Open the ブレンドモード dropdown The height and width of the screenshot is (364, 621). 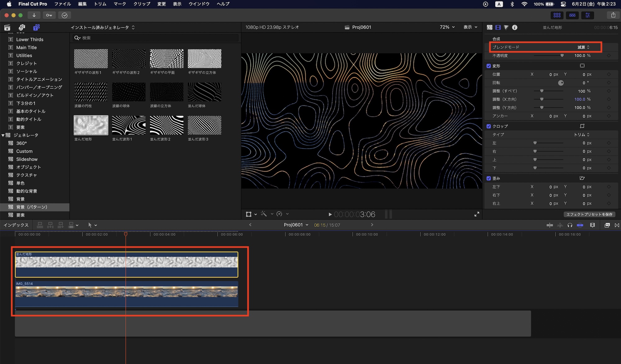click(583, 47)
